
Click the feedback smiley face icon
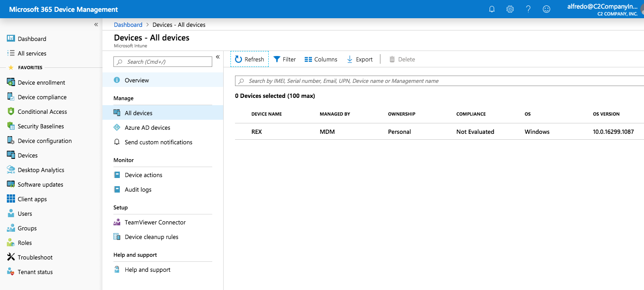(x=547, y=9)
